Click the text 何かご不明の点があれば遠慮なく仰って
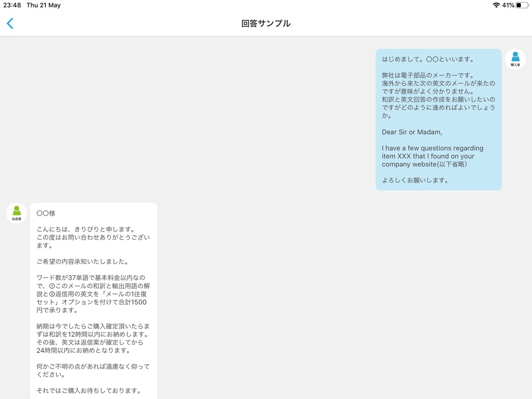The height and width of the screenshot is (399, 532). click(93, 366)
